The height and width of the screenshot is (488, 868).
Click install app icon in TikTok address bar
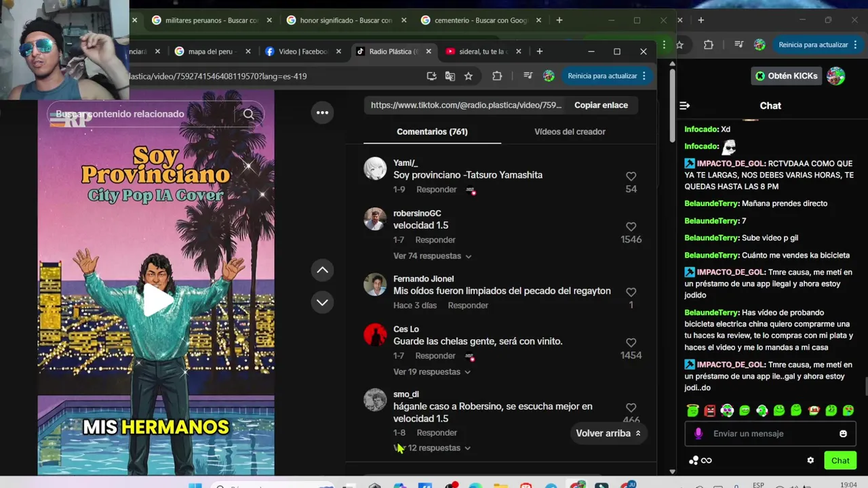click(431, 76)
